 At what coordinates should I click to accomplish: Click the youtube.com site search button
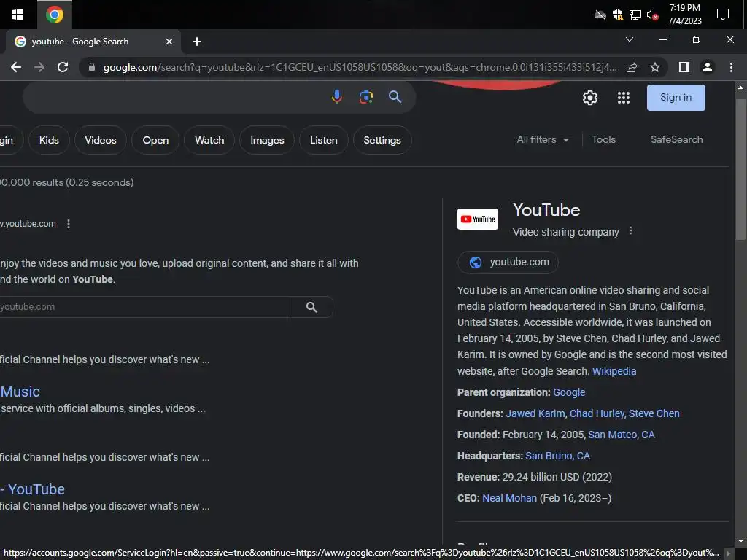pos(311,307)
